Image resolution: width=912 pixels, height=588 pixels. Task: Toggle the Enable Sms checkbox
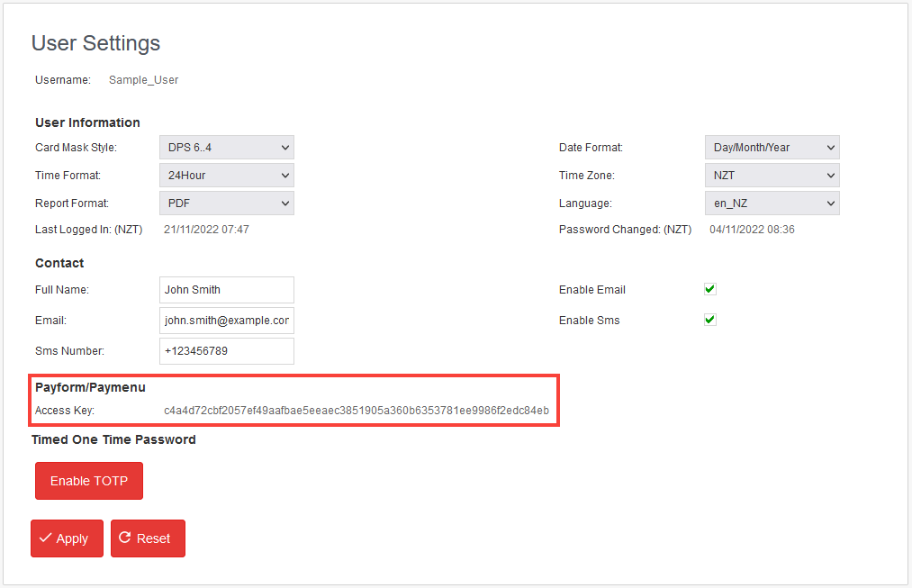pos(709,320)
